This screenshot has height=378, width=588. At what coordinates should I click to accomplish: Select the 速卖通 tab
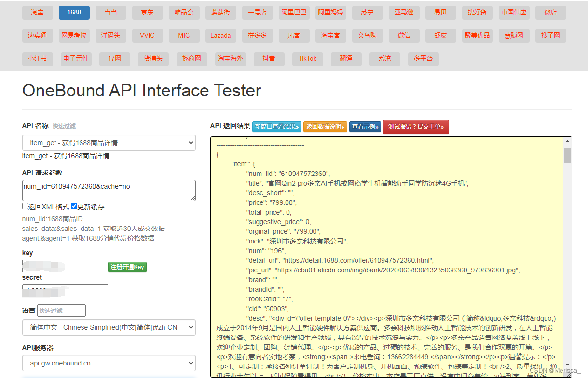(37, 36)
